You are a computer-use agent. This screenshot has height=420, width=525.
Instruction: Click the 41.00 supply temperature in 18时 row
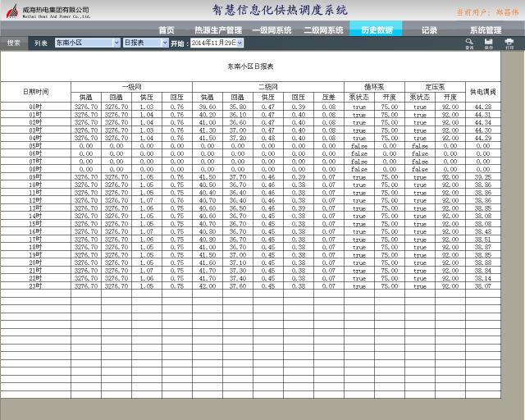(208, 247)
